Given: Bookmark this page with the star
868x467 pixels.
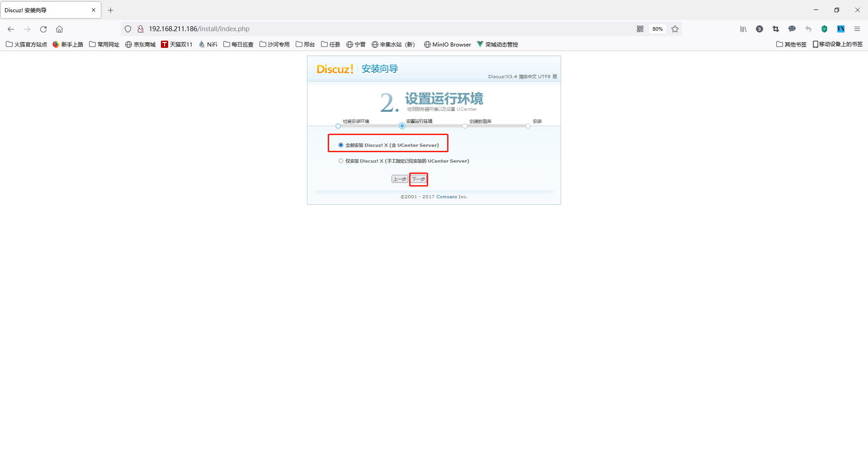Looking at the screenshot, I should (x=675, y=29).
